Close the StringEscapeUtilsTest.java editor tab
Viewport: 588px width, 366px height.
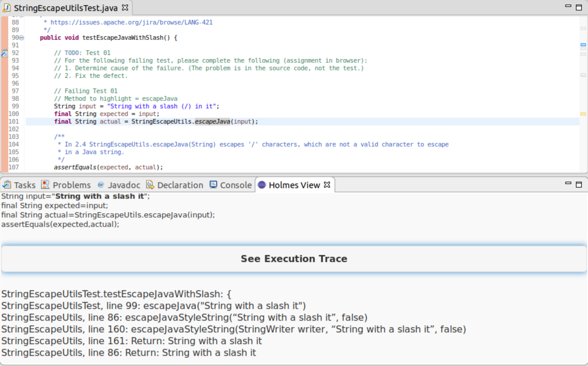(125, 8)
